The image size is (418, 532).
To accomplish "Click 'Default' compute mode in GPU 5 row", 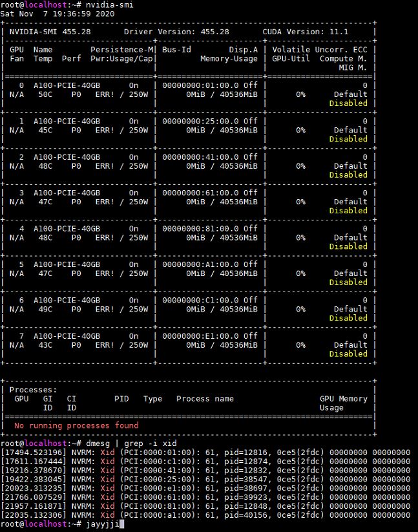I will click(x=351, y=273).
